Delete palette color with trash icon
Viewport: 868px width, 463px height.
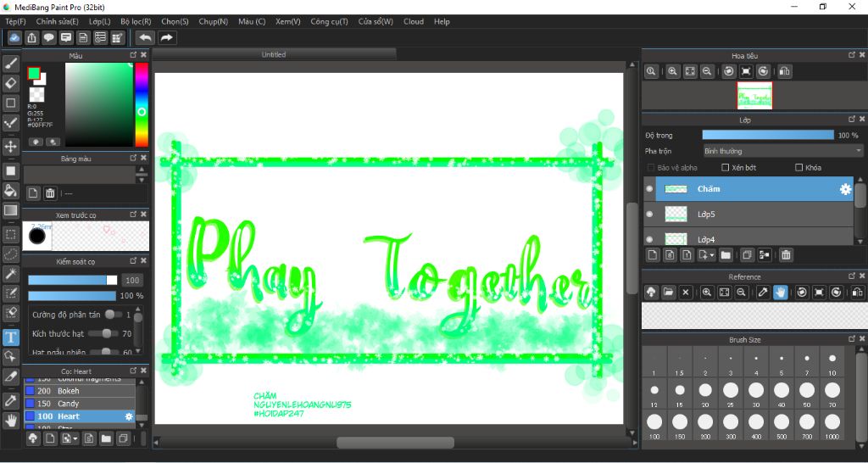tap(50, 192)
